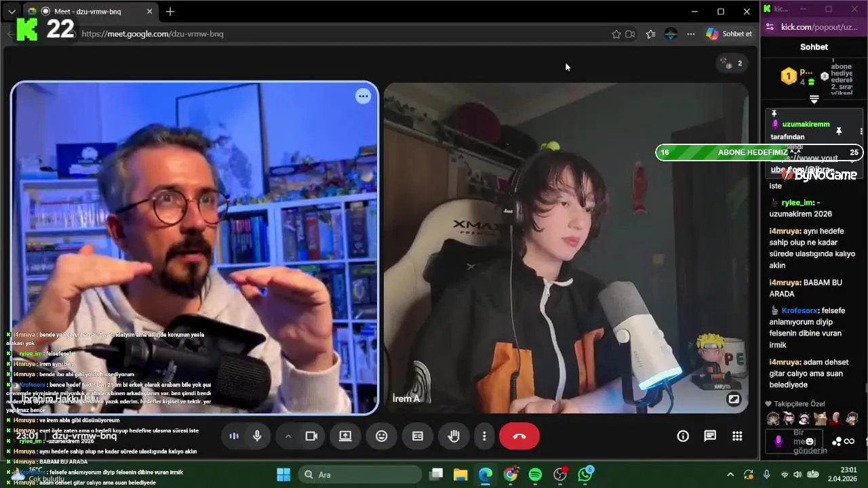868x488 pixels.
Task: Click Krofesorx username in Kick chat
Action: point(800,310)
